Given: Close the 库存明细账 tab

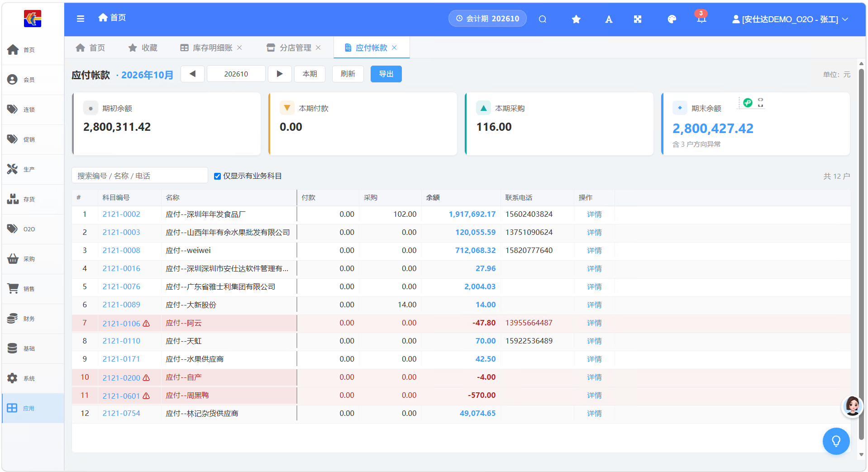Looking at the screenshot, I should (239, 48).
